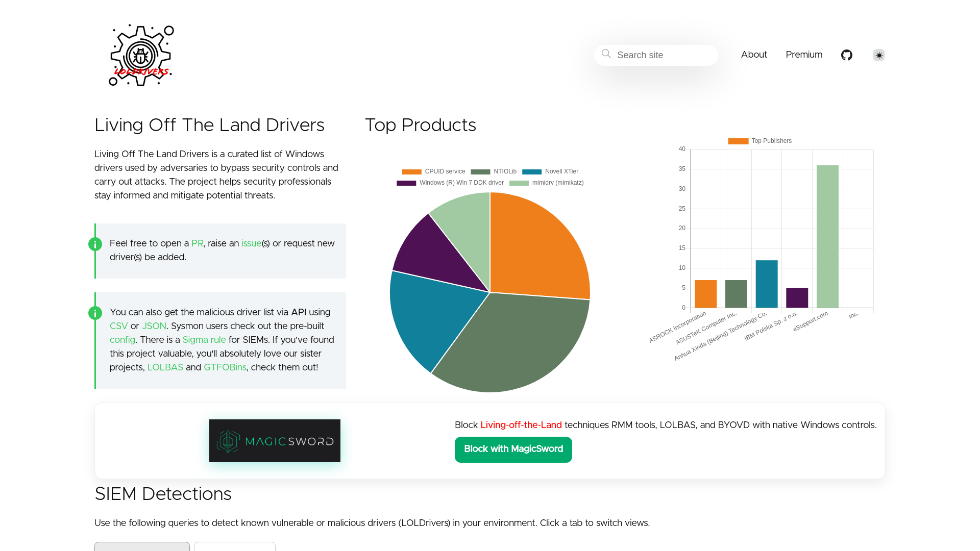Click the teal Anhua Xinda bar

(767, 284)
